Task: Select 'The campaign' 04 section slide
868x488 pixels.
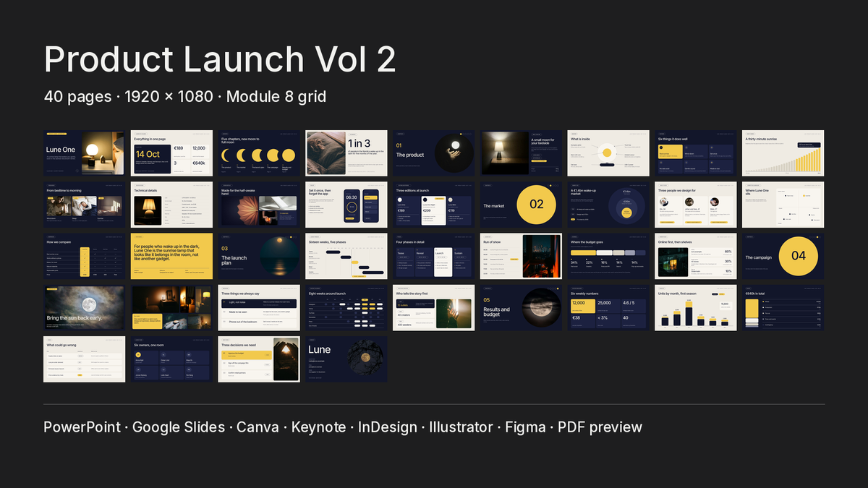Action: point(783,256)
